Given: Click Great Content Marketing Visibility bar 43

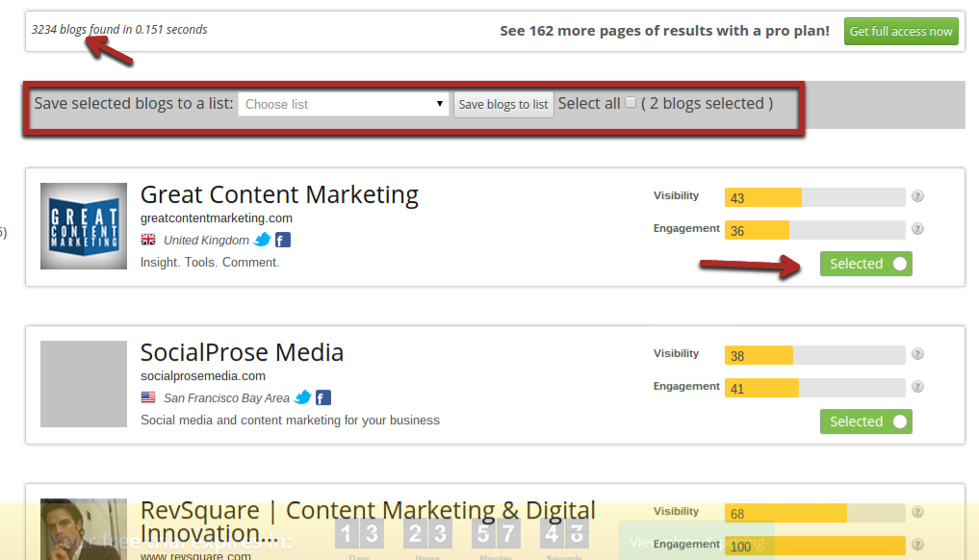Looking at the screenshot, I should pyautogui.click(x=814, y=197).
